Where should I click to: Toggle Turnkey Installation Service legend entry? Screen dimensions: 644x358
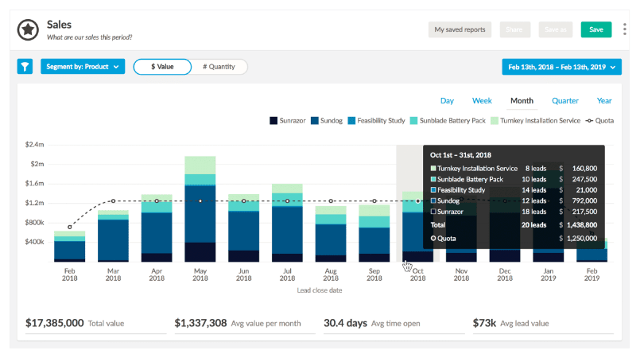click(x=536, y=121)
